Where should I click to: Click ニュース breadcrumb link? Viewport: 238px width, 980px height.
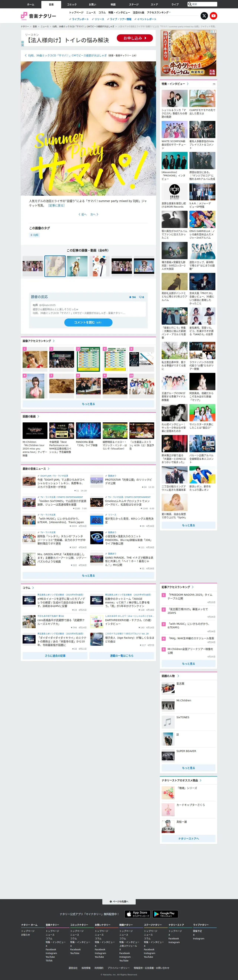coord(45,27)
